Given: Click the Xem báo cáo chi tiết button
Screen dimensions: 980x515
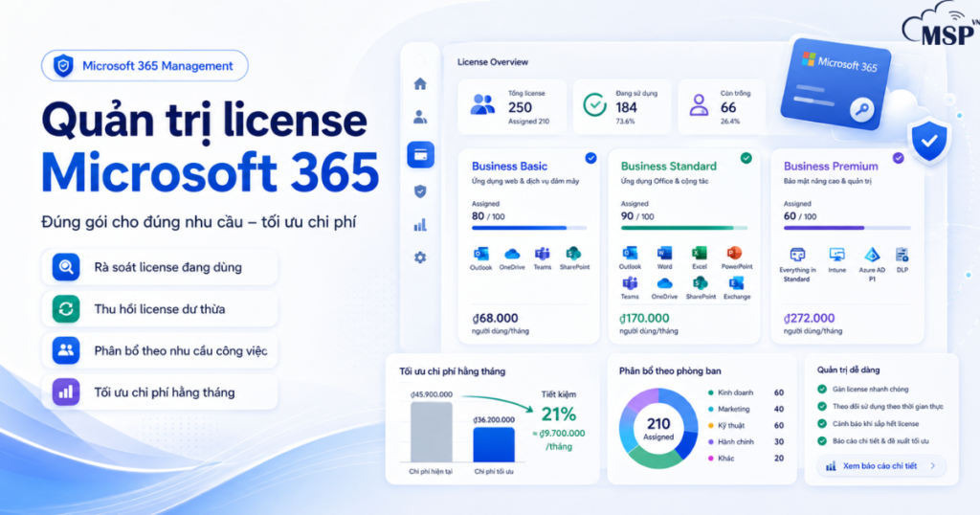Looking at the screenshot, I should (881, 465).
